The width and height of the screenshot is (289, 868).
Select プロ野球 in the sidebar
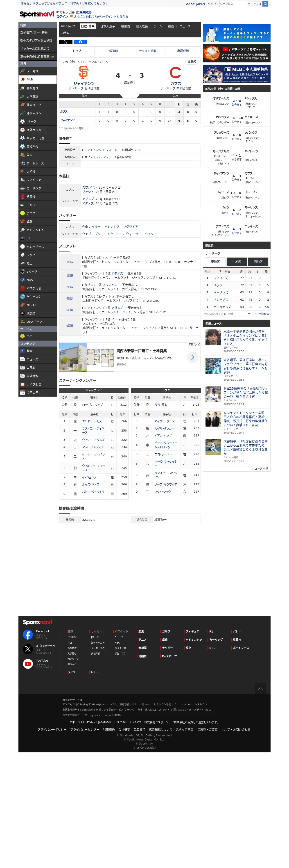click(x=37, y=71)
